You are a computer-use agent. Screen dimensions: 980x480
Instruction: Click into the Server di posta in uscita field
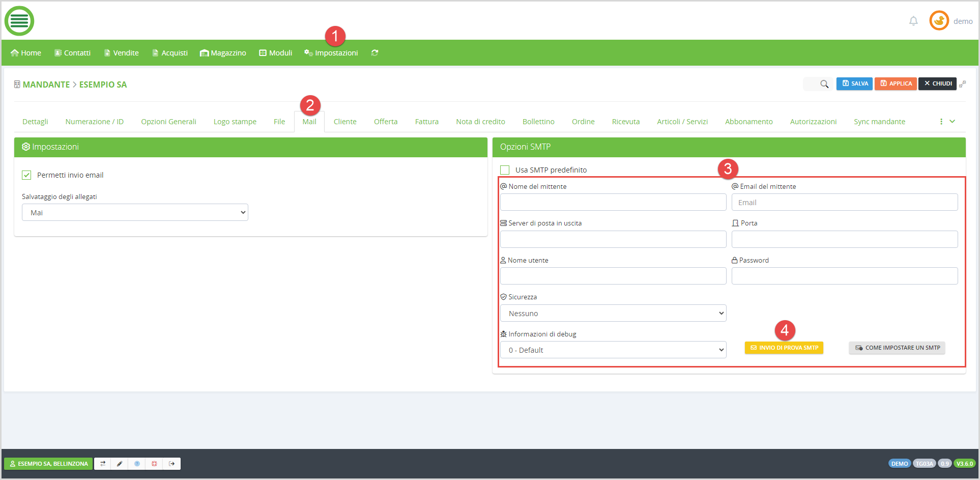coord(613,239)
